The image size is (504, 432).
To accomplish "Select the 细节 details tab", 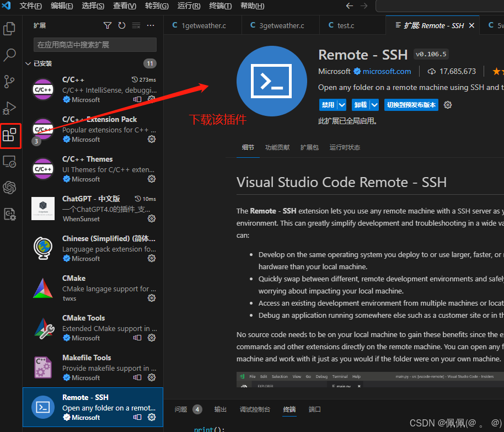I will coord(248,147).
